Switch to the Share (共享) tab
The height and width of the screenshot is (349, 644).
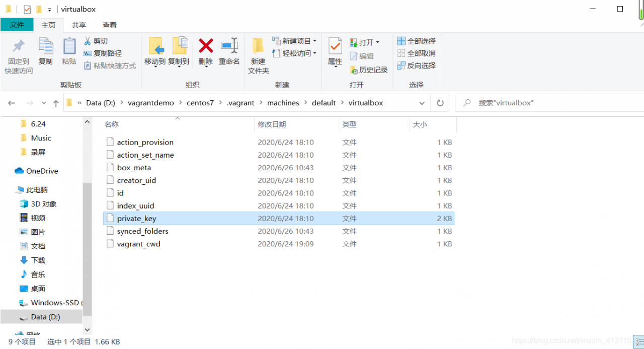pos(79,25)
